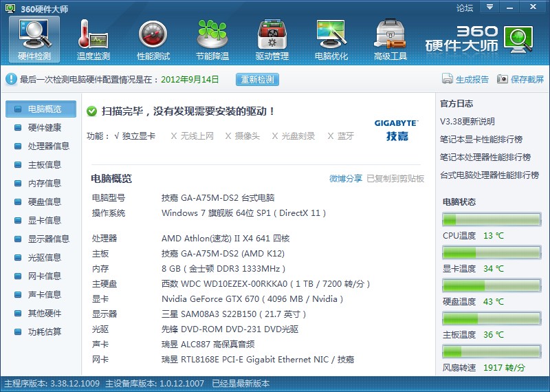
Task: Click the 显卡温度 progress bar
Action: pyautogui.click(x=492, y=252)
